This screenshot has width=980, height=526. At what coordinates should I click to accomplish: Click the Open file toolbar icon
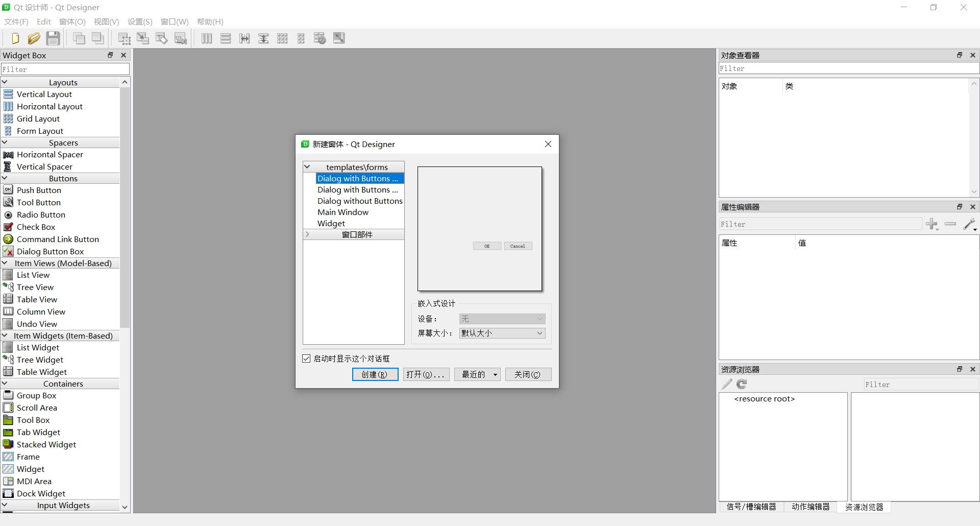coord(34,38)
